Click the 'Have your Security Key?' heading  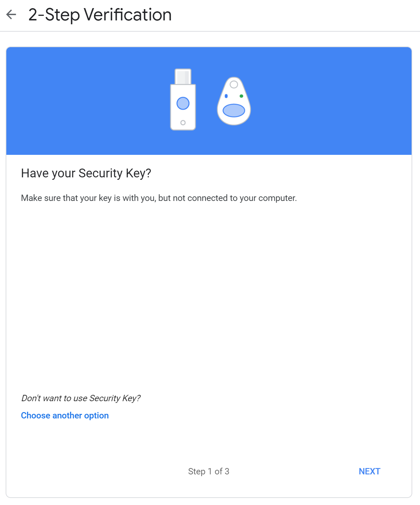(x=86, y=173)
